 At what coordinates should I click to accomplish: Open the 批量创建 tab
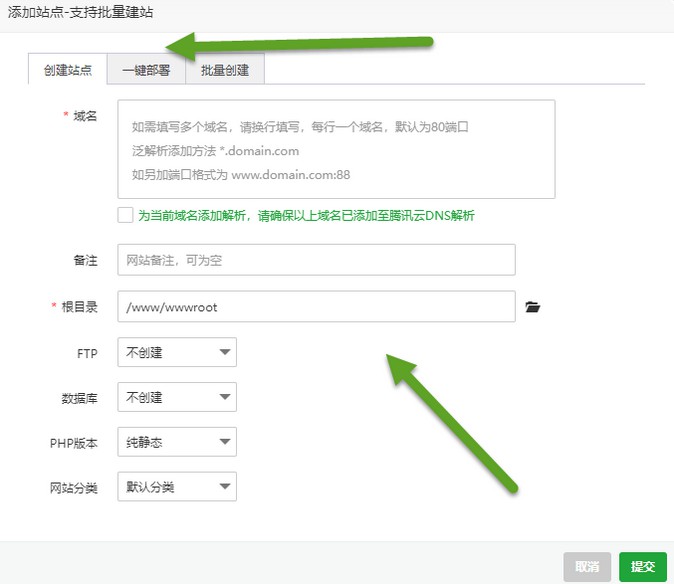click(x=225, y=70)
